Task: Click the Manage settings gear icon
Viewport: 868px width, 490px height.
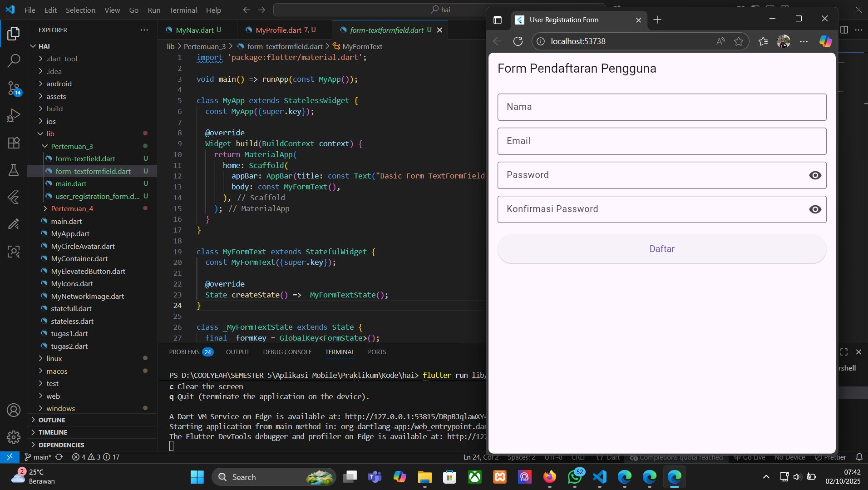Action: [x=14, y=437]
